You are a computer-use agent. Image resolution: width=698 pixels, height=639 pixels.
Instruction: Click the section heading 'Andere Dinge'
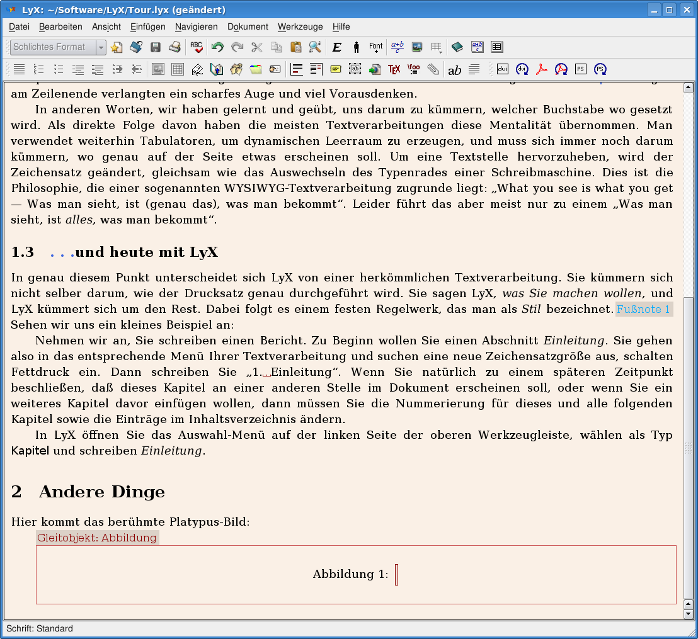click(102, 492)
